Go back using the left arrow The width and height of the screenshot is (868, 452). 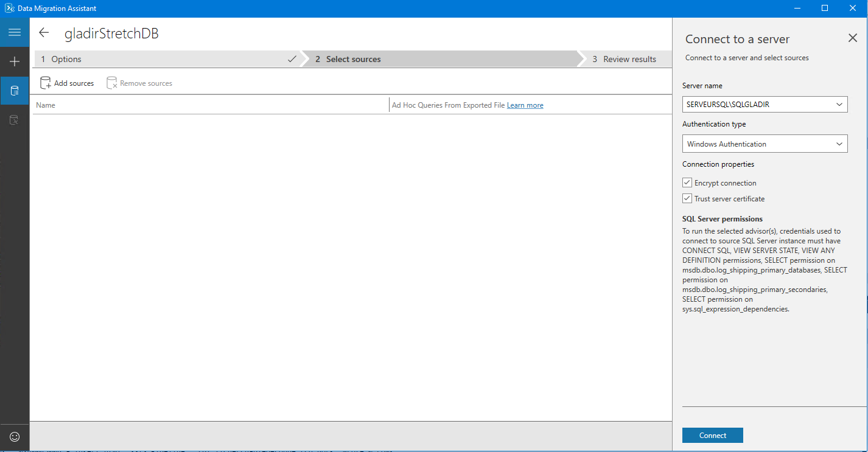(x=44, y=33)
